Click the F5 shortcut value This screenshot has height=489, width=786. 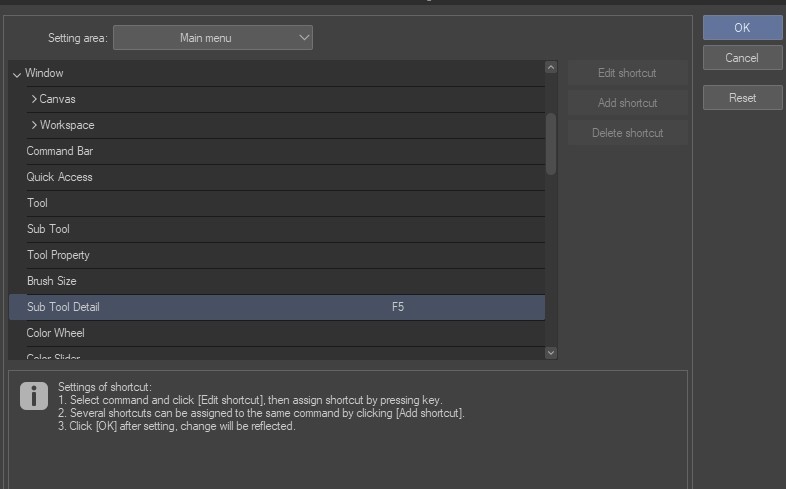click(398, 307)
